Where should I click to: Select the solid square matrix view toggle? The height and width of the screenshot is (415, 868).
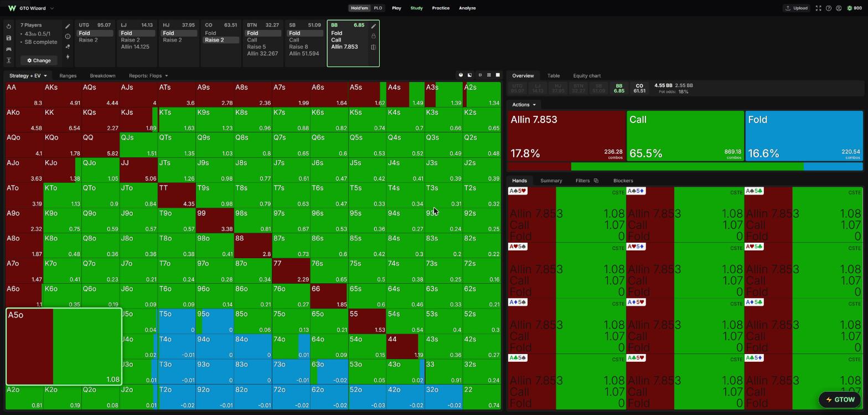(498, 75)
